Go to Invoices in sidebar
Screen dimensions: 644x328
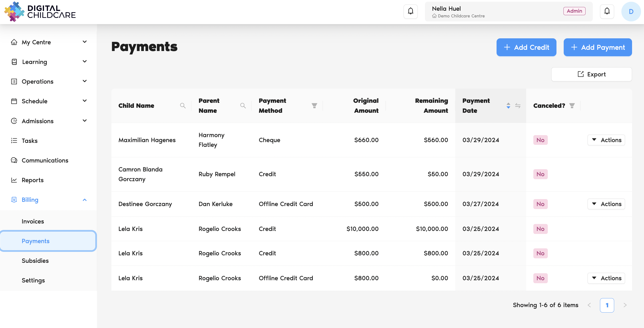point(33,221)
